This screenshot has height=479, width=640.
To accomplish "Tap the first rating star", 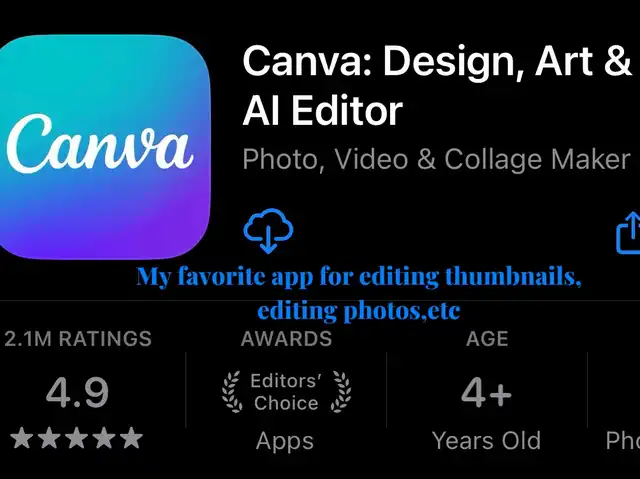I will point(21,438).
